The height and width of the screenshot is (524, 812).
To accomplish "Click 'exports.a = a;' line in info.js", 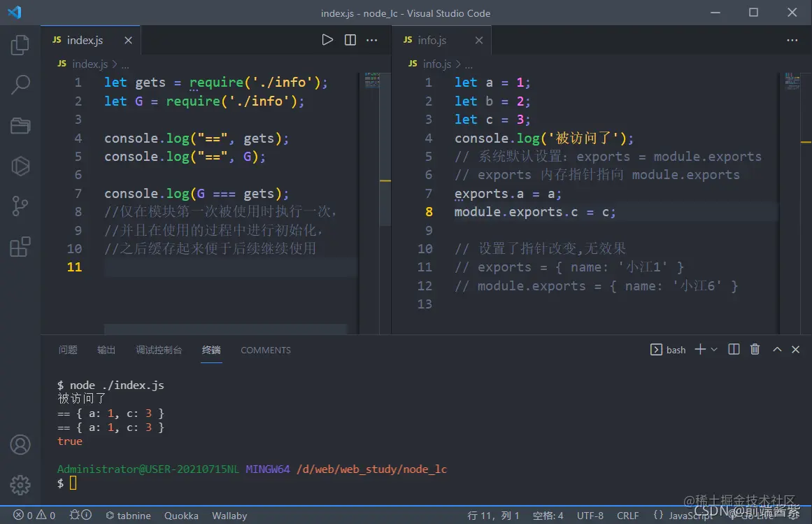I will coord(508,194).
